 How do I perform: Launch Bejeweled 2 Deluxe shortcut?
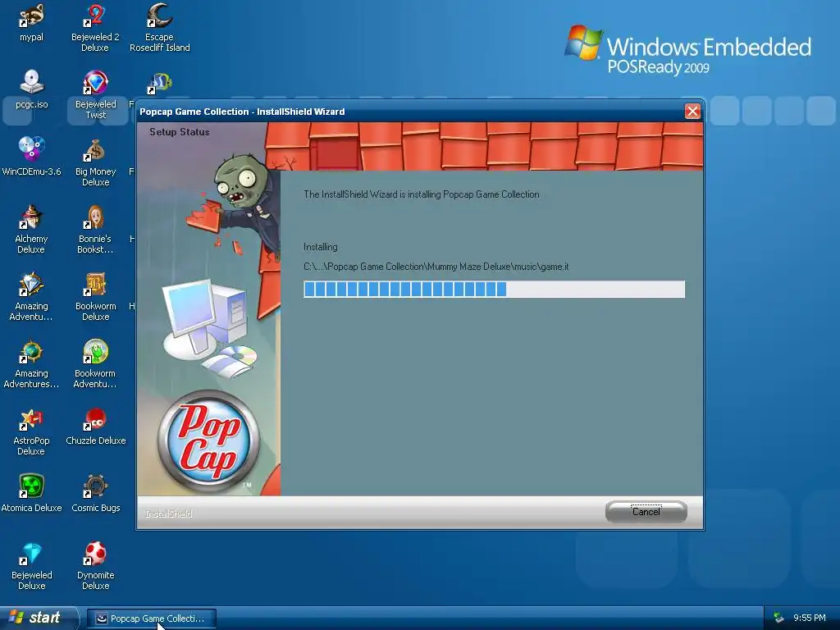tap(95, 27)
